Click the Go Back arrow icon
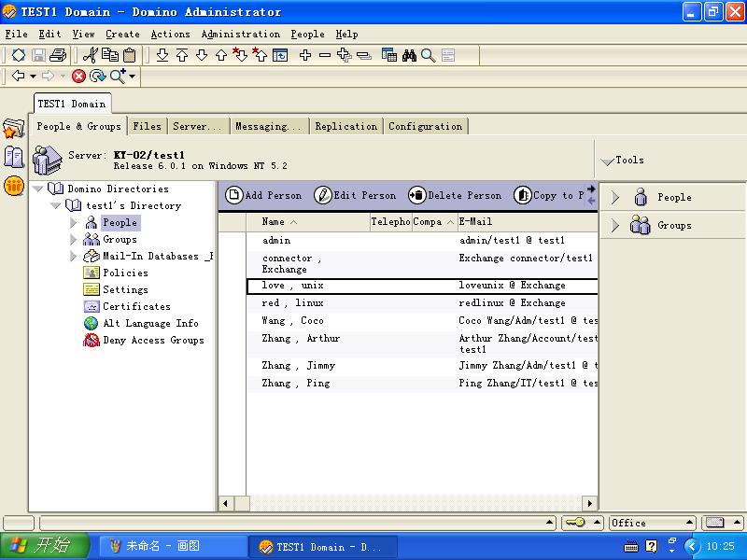This screenshot has width=747, height=560. [18, 76]
